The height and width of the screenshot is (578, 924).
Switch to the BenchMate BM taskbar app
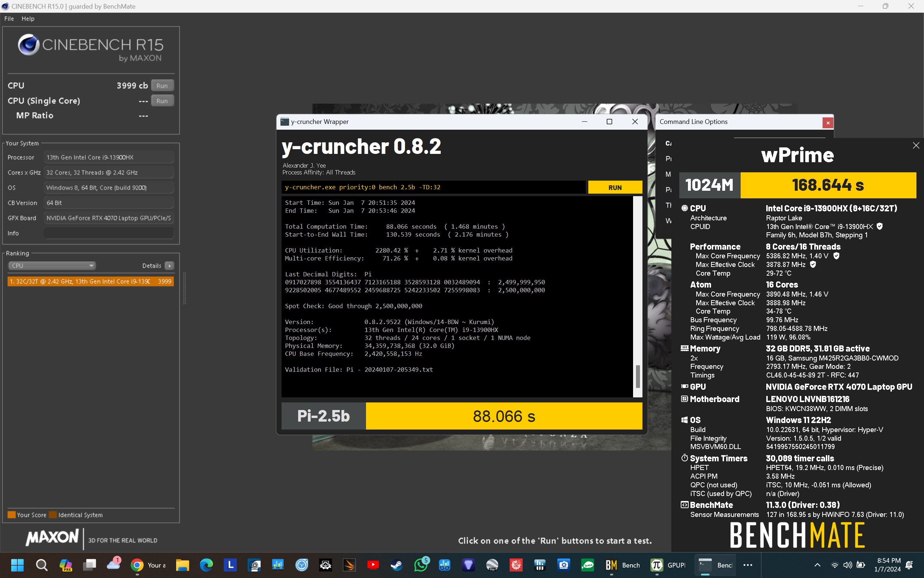622,565
